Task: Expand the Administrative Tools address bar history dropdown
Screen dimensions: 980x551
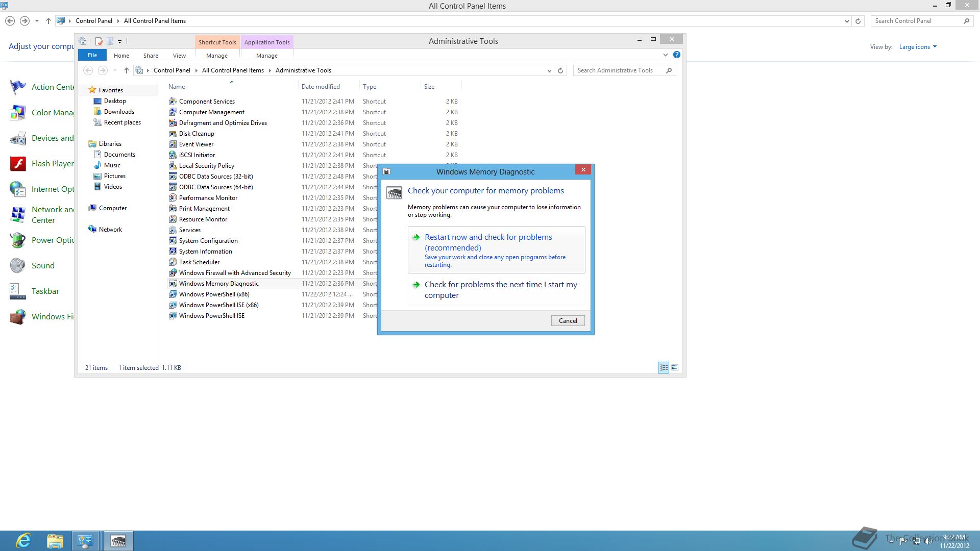Action: [549, 70]
